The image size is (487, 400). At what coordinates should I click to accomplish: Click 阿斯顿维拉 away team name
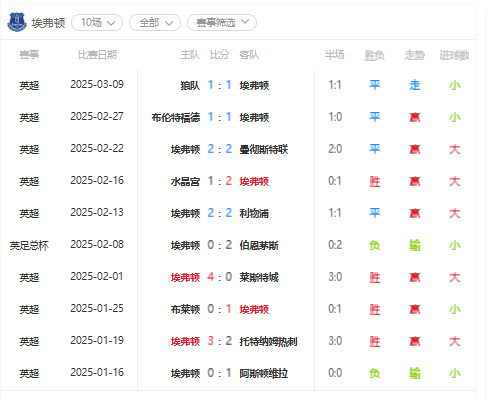(x=264, y=374)
